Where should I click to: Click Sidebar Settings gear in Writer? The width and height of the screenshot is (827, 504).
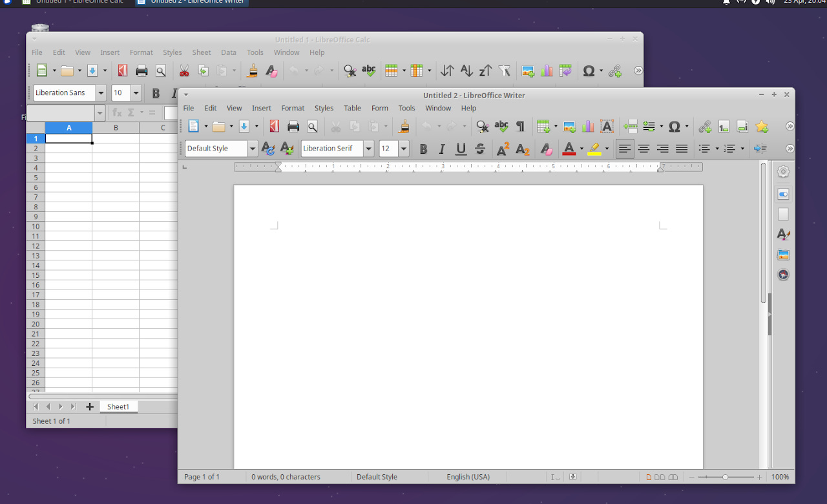783,172
